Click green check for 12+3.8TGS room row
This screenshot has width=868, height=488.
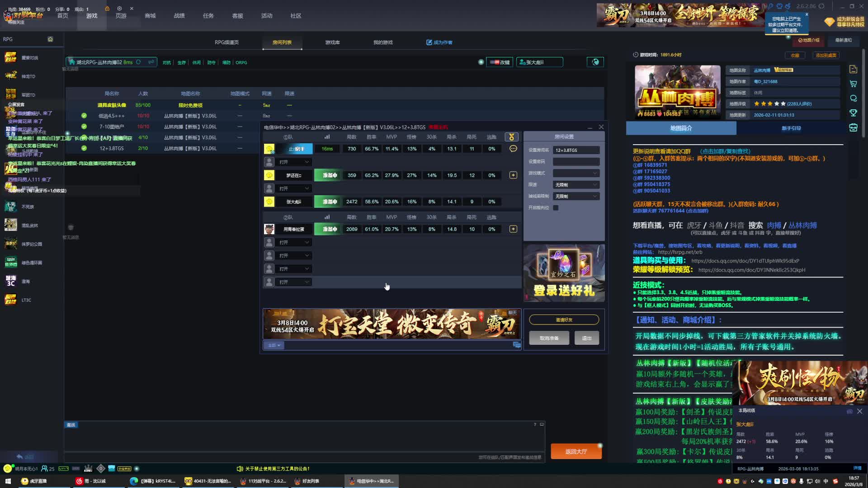(x=84, y=148)
